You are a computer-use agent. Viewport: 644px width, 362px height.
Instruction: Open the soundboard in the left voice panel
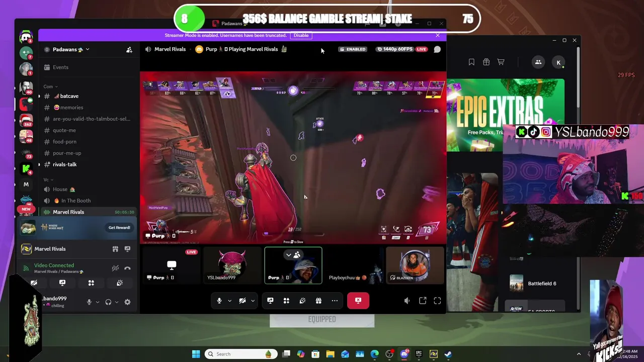(120, 283)
